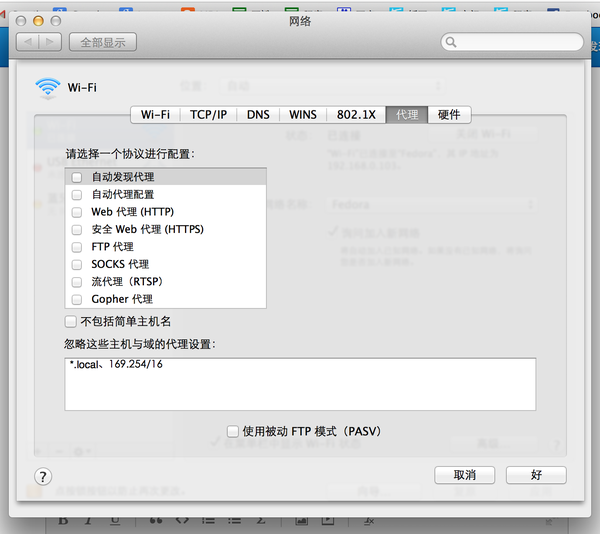
Task: Open the DNS tab
Action: (x=258, y=115)
